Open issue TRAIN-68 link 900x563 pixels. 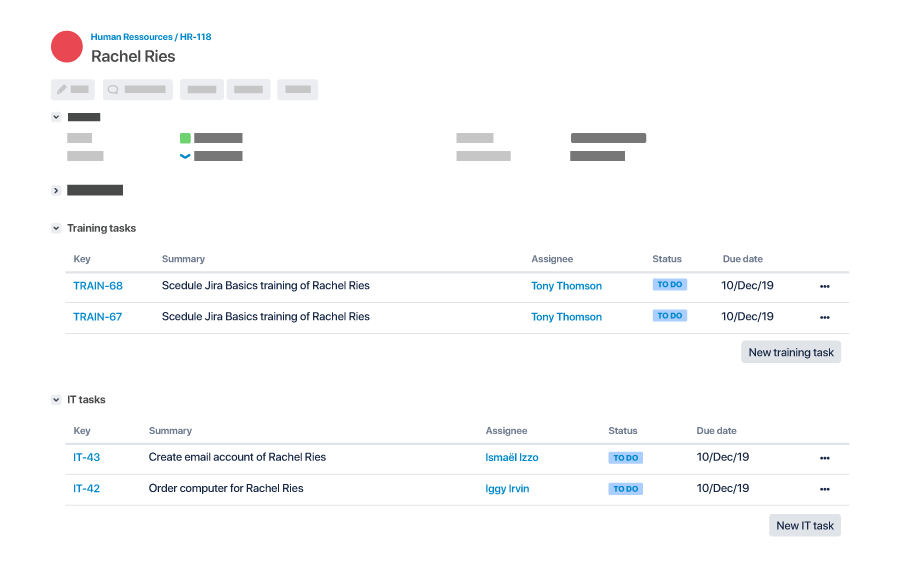98,286
